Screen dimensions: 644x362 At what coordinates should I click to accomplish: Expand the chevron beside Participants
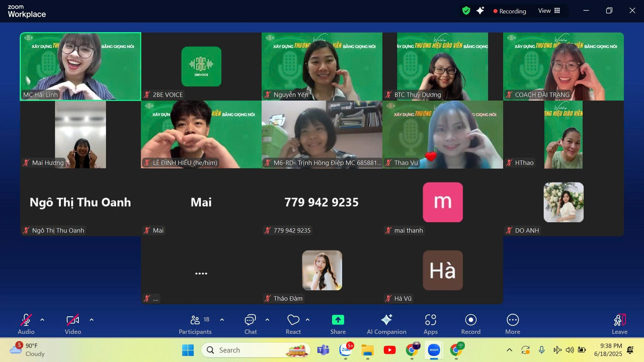coord(222,320)
